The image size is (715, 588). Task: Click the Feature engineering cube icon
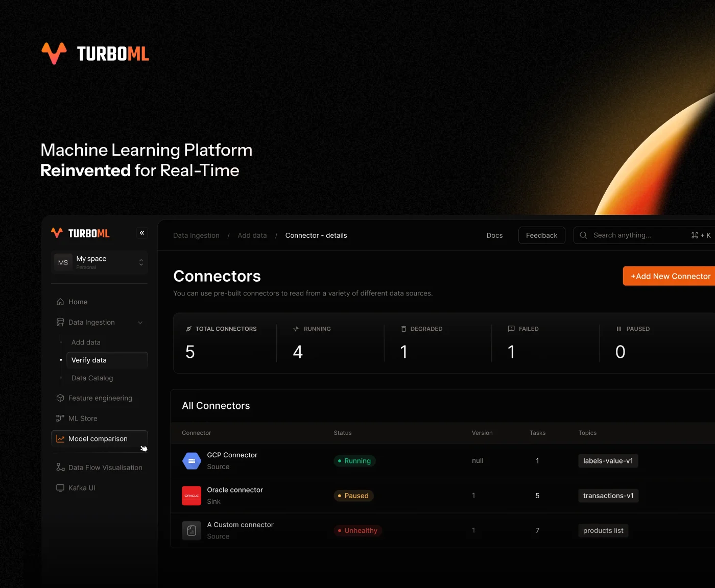pos(60,398)
